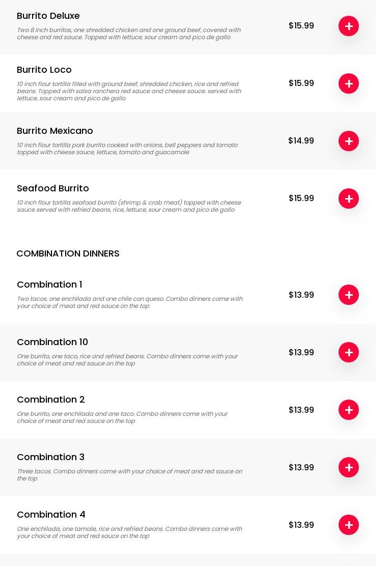Image resolution: width=392 pixels, height=566 pixels.
Task: Select the Combination 10 item name
Action: coord(52,342)
